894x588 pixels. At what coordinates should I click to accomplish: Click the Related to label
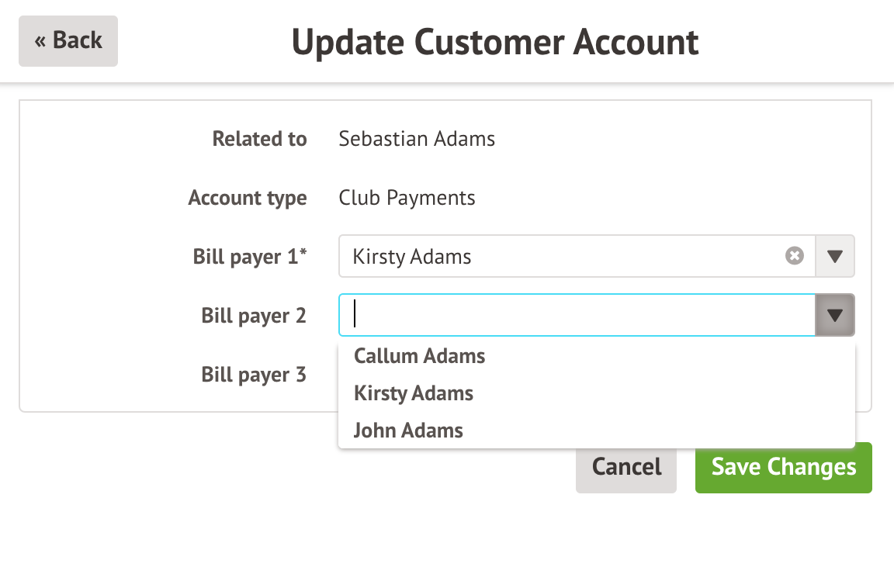[260, 139]
